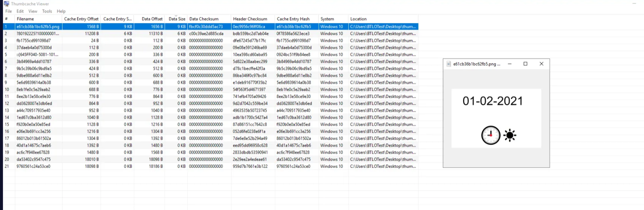The image size is (644, 210).
Task: Click the image preview window's file icon
Action: (x=449, y=64)
